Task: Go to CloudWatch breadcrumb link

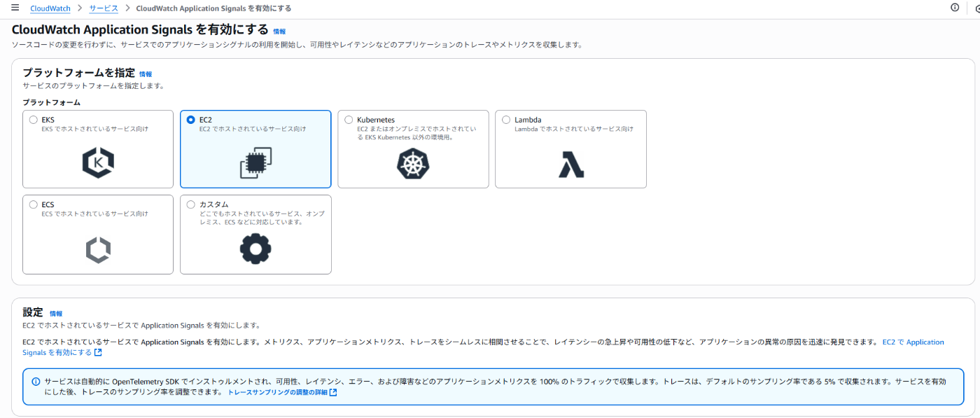Action: pos(50,8)
